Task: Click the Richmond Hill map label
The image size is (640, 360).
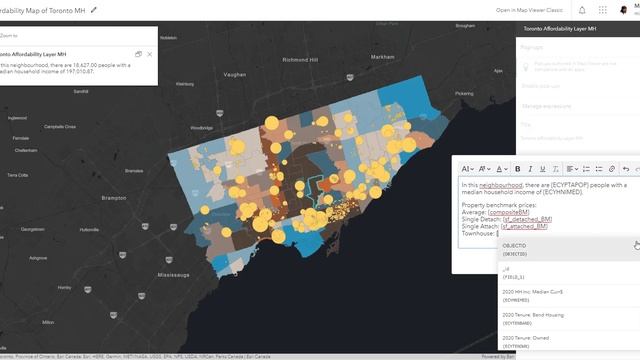Action: 300,60
